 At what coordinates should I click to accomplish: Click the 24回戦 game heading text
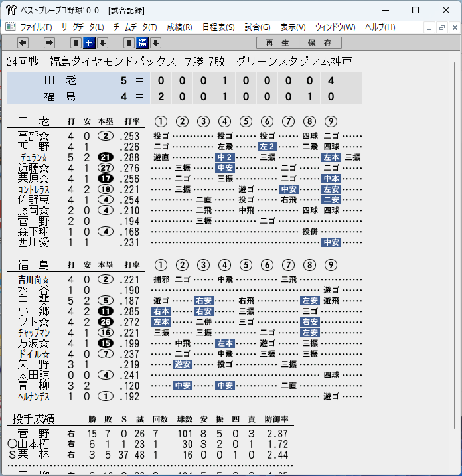click(23, 62)
